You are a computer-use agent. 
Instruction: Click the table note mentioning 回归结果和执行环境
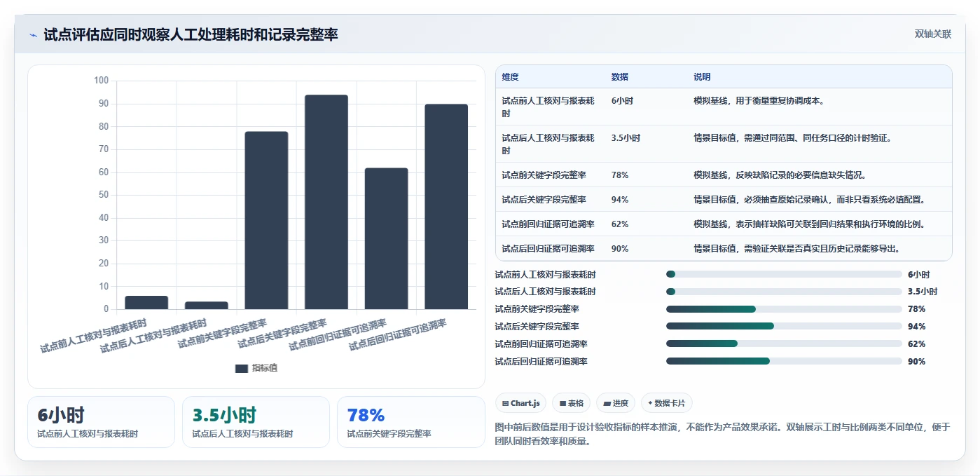pos(809,224)
